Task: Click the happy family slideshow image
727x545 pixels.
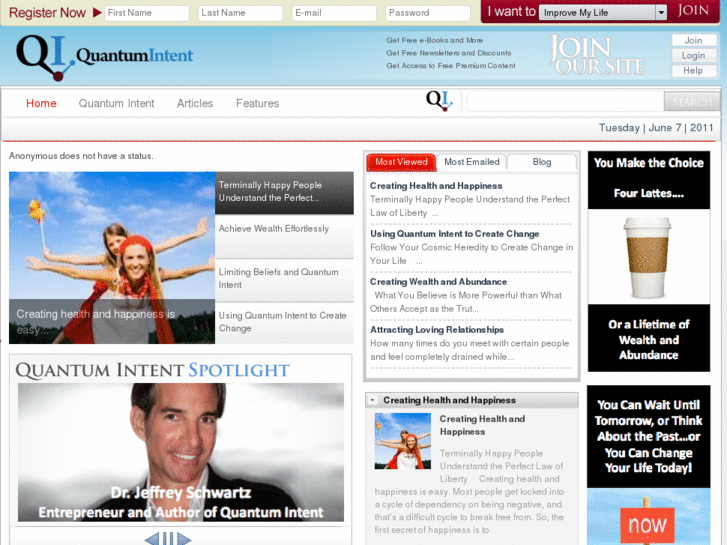Action: (112, 258)
